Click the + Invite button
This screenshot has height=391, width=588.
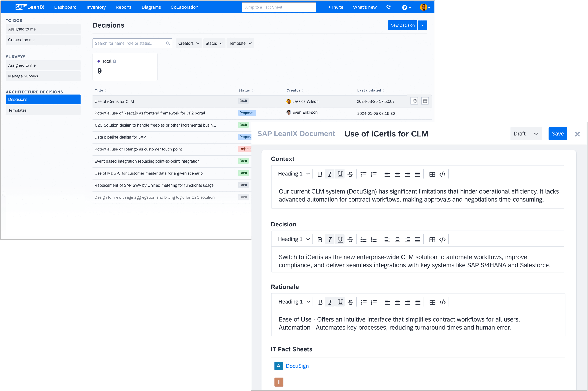[335, 7]
